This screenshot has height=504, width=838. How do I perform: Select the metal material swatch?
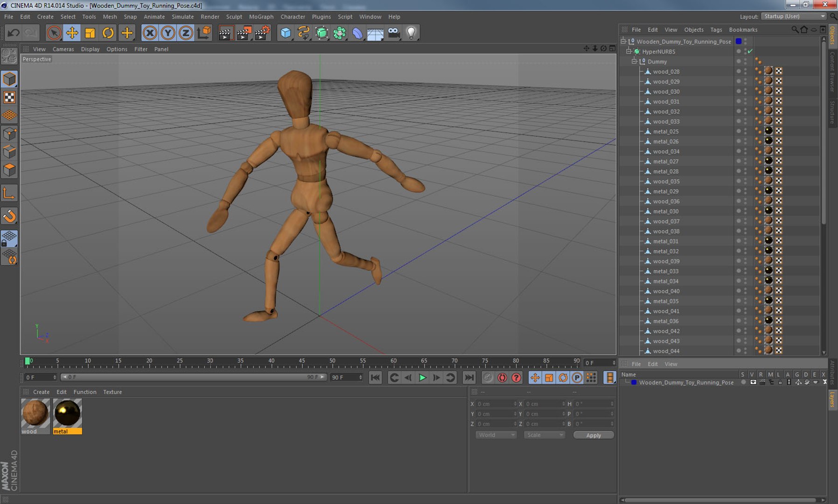[x=67, y=416]
